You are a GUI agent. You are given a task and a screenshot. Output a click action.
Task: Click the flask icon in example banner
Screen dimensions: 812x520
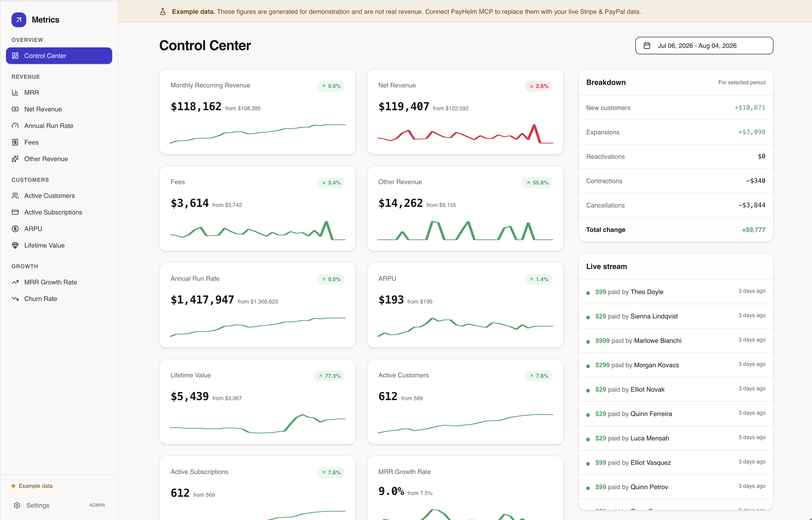coord(163,12)
